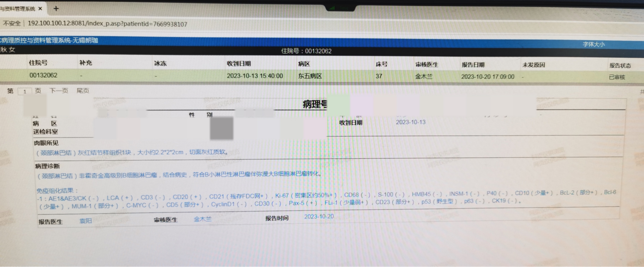Click the 肉眼所见 section label
This screenshot has width=644, height=267.
(x=46, y=143)
